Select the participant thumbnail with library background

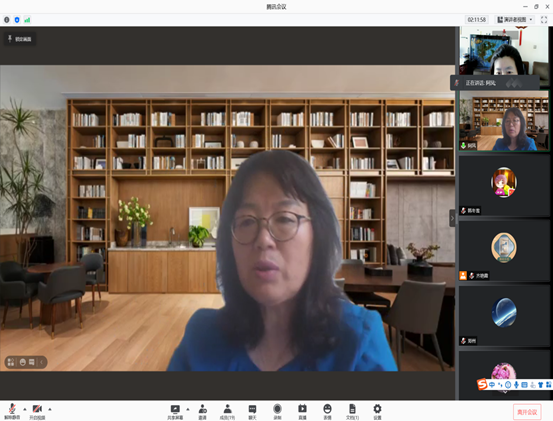pos(504,121)
